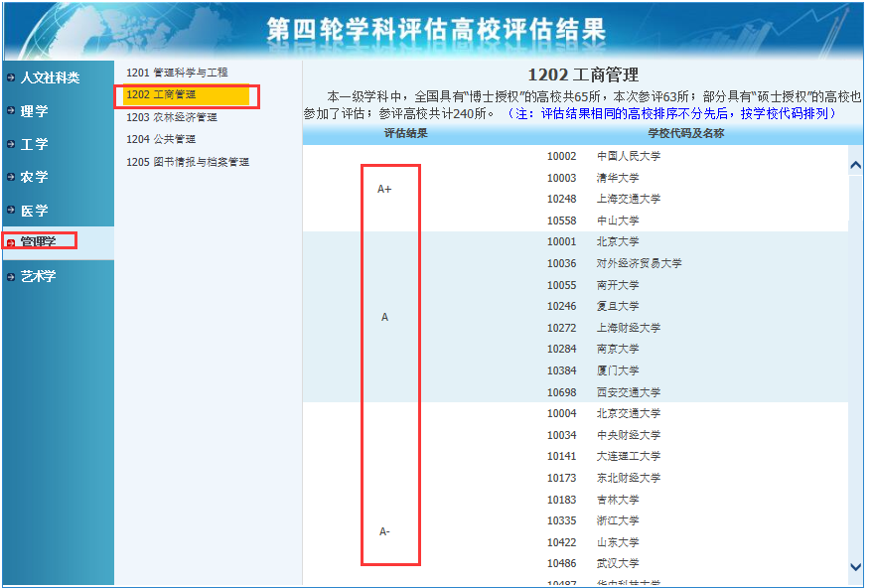Click the arrow bullet beside 理学
Screen dimensions: 873x588
[11, 110]
